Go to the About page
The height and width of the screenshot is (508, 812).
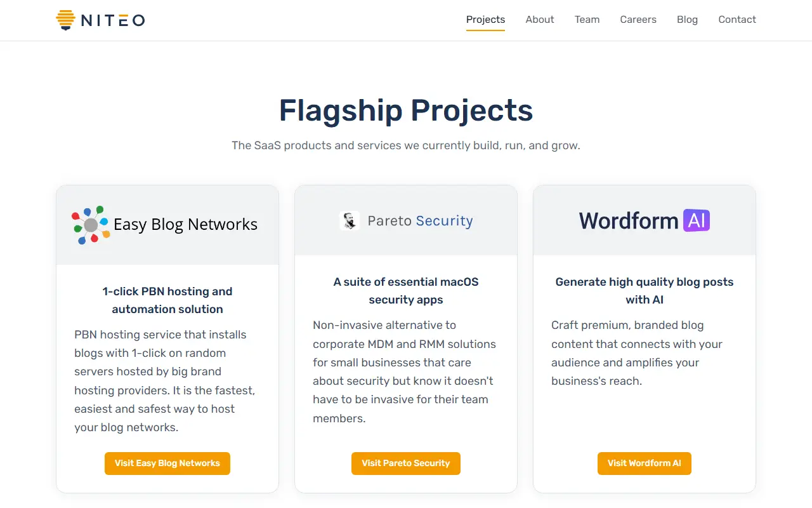pos(540,20)
